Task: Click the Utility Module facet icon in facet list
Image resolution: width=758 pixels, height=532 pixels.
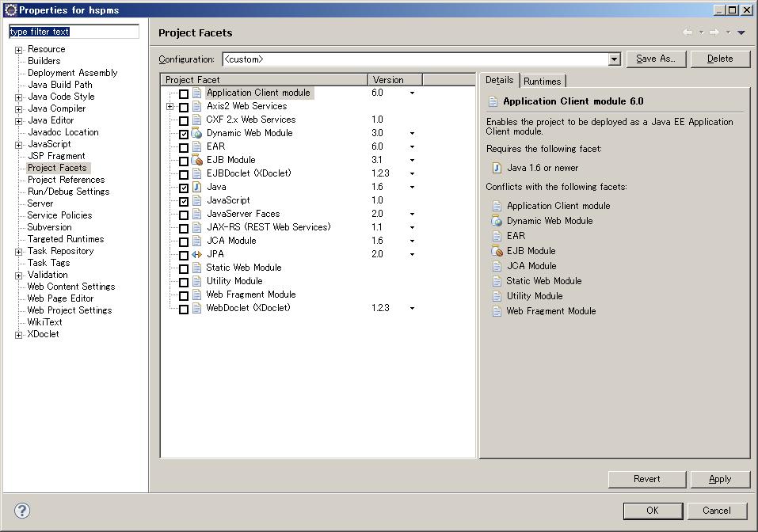Action: click(x=196, y=281)
